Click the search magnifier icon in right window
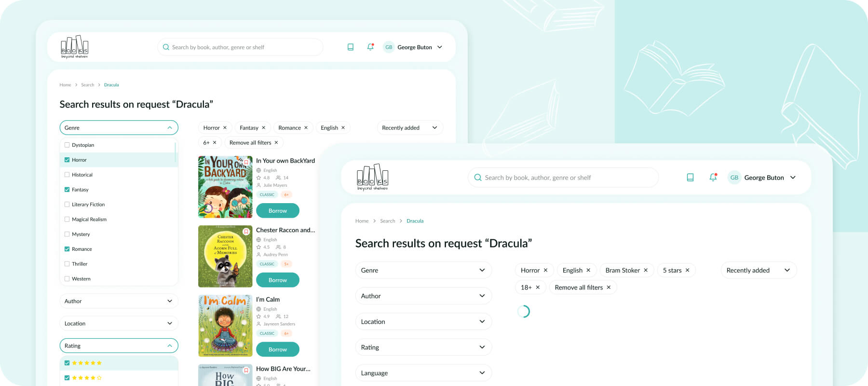Image resolution: width=868 pixels, height=386 pixels. click(x=478, y=178)
